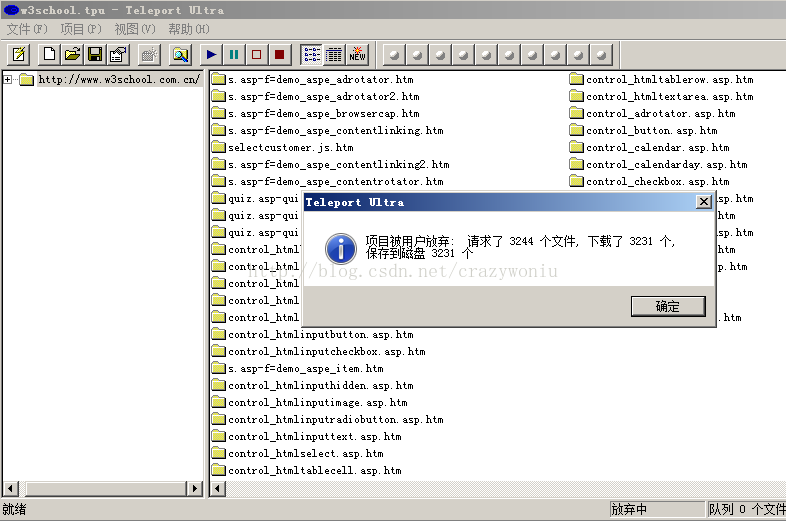The image size is (786, 521).
Task: Click the 队列 0 个文件 status panel
Action: (x=746, y=509)
